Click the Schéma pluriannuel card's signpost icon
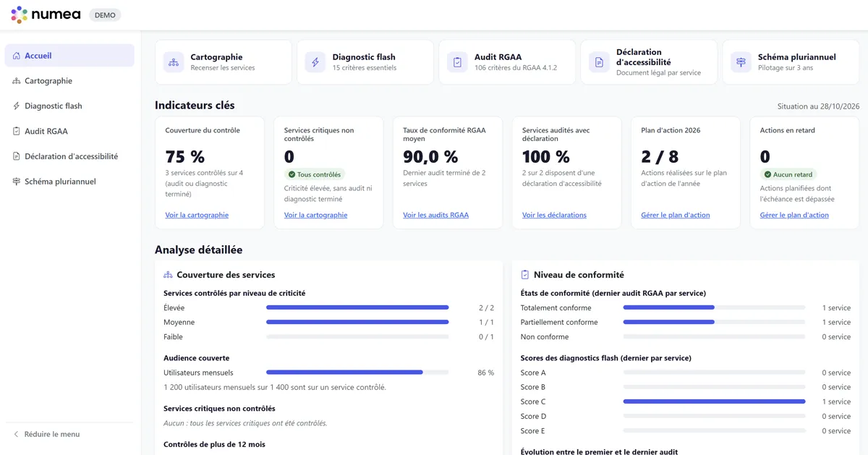The width and height of the screenshot is (868, 455). (741, 62)
